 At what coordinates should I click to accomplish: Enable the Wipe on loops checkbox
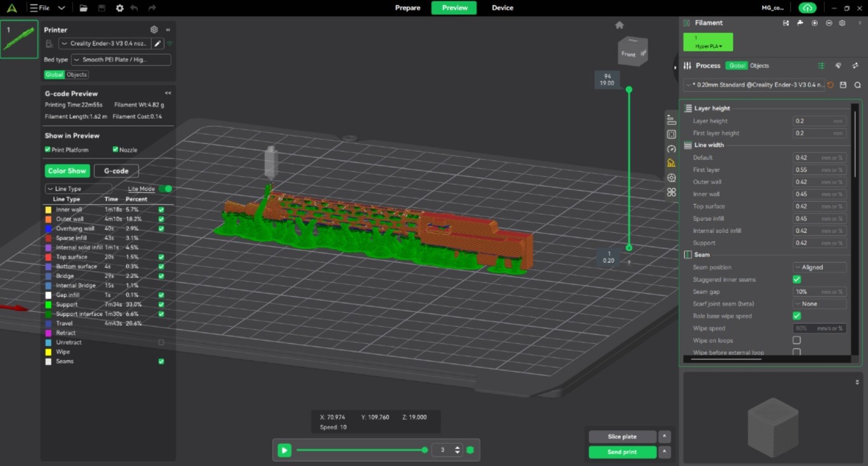797,340
